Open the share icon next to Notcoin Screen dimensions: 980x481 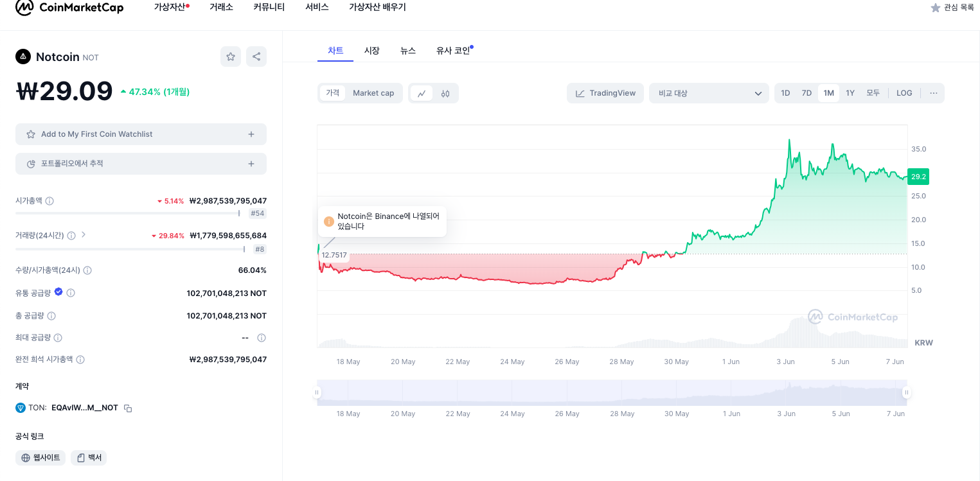point(256,57)
